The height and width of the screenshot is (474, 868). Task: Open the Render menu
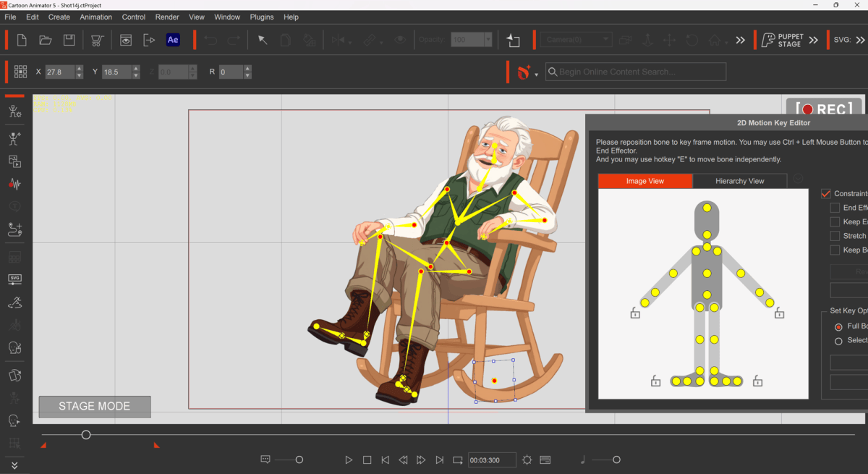[x=167, y=17]
